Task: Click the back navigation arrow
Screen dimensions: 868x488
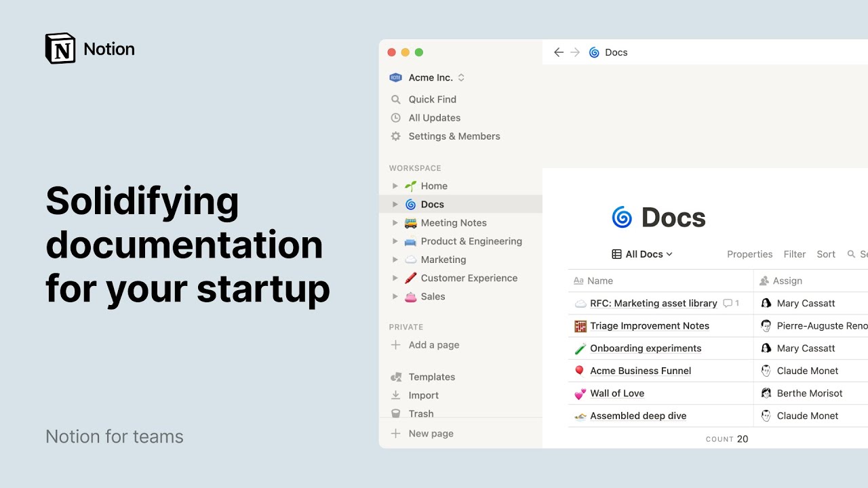Action: (558, 52)
